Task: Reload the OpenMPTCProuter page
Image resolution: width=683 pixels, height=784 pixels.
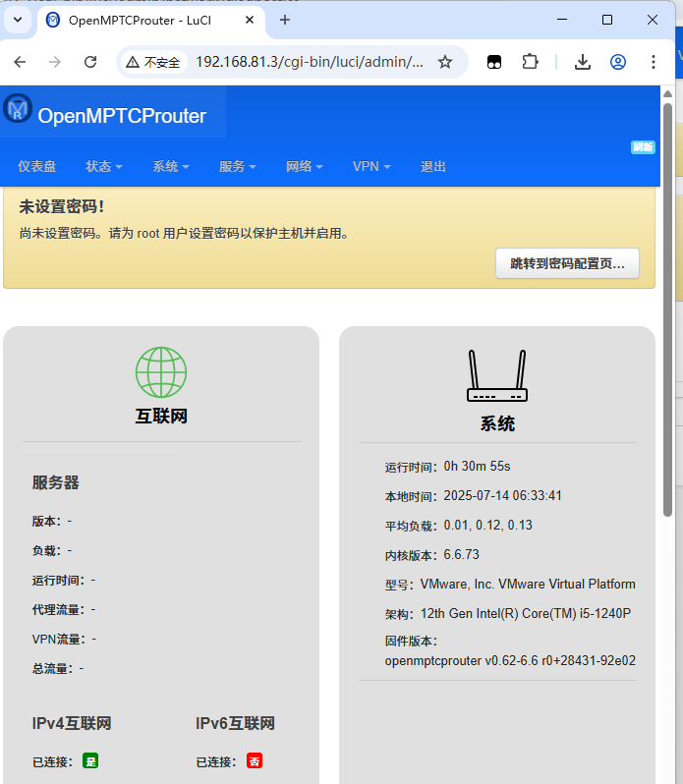Action: tap(90, 62)
